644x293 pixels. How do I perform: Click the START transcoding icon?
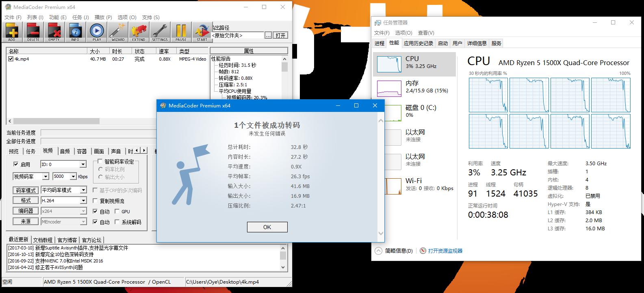202,32
